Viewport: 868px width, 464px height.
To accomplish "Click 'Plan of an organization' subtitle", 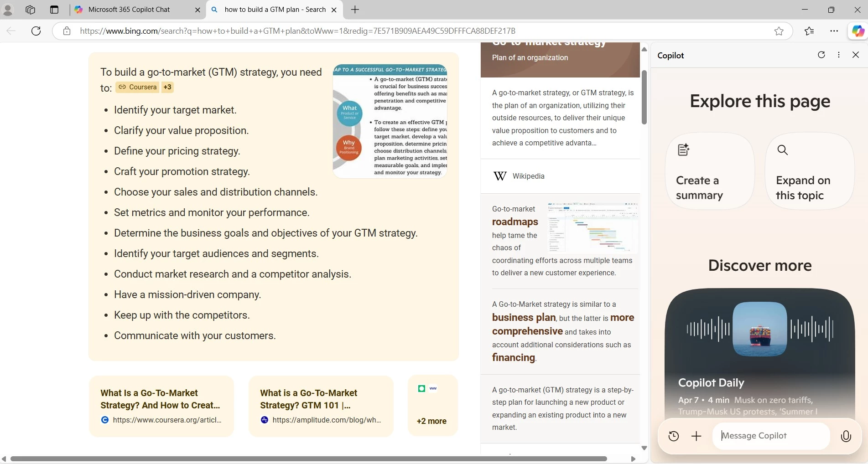I will click(x=530, y=58).
